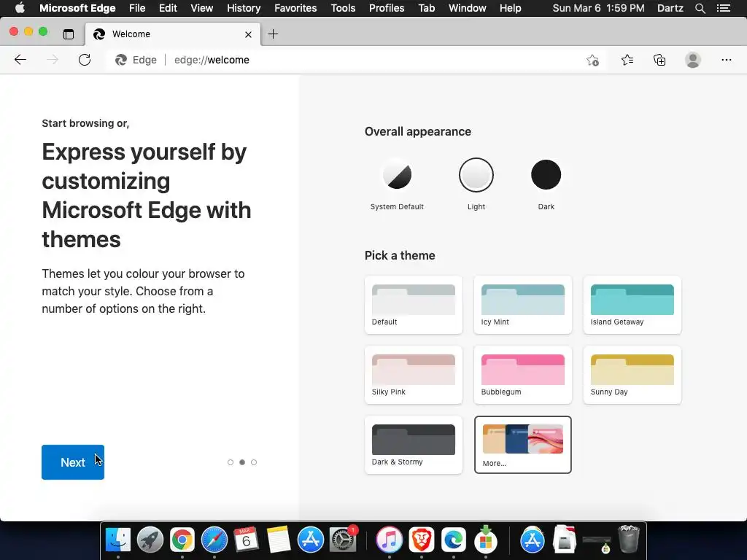Open Calendar from the dock
Image resolution: width=747 pixels, height=560 pixels.
pyautogui.click(x=247, y=540)
